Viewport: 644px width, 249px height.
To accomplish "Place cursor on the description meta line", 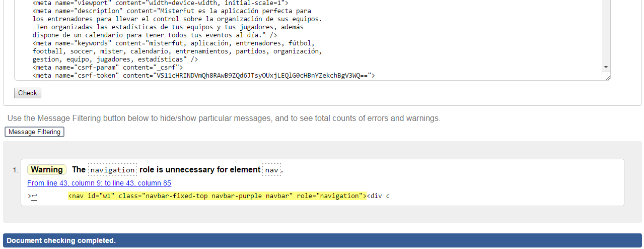I will [x=172, y=11].
